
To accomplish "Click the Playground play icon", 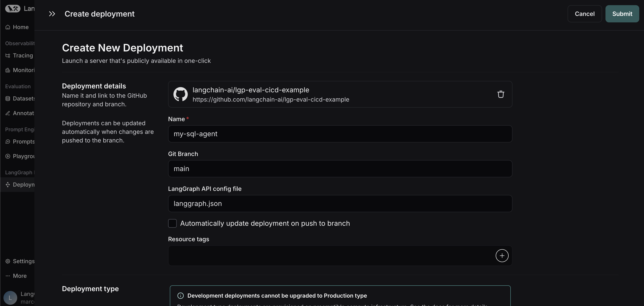I will coord(8,156).
